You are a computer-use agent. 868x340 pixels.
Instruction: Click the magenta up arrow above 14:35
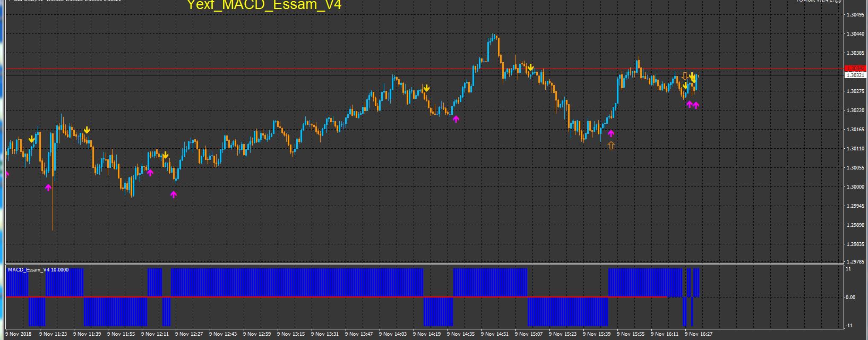tap(456, 119)
